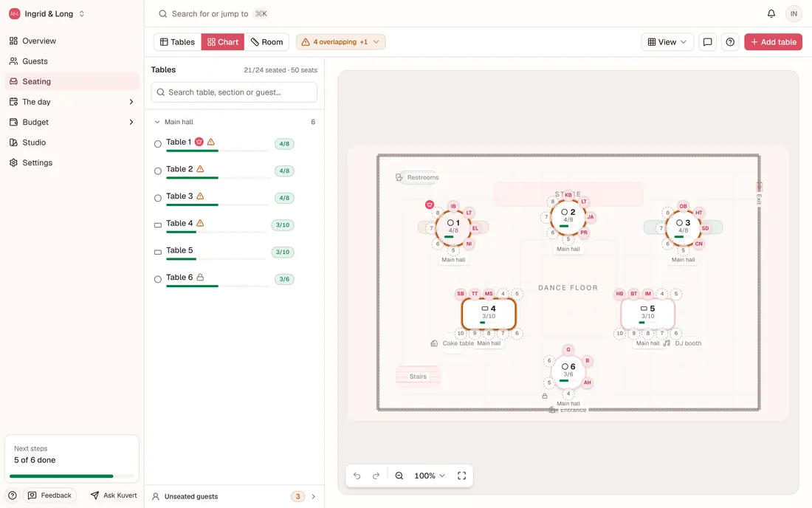Screen dimensions: 812x508
Task: Open the IN user avatar menu
Action: click(794, 14)
